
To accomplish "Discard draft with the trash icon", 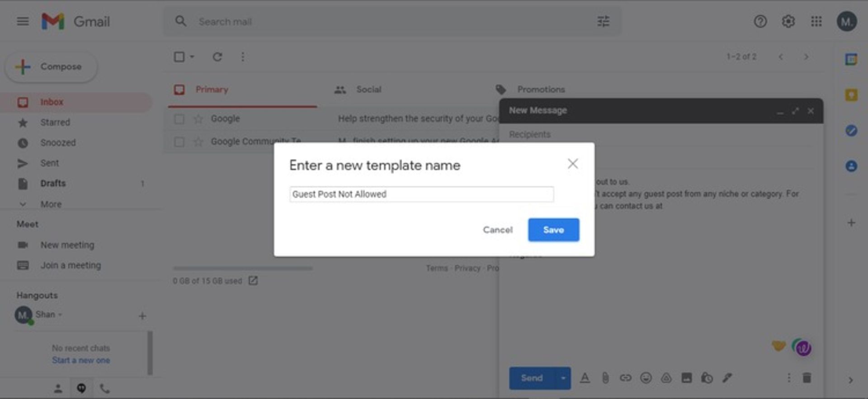I will (807, 378).
